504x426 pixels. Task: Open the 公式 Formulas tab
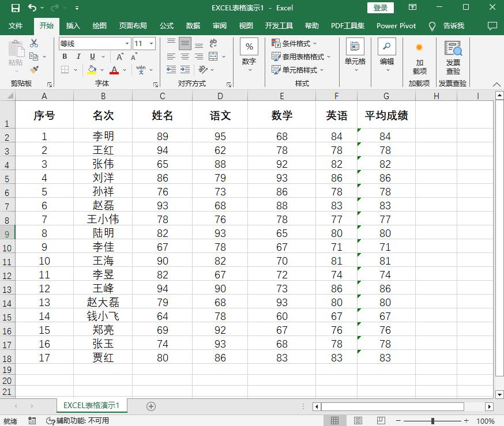167,26
